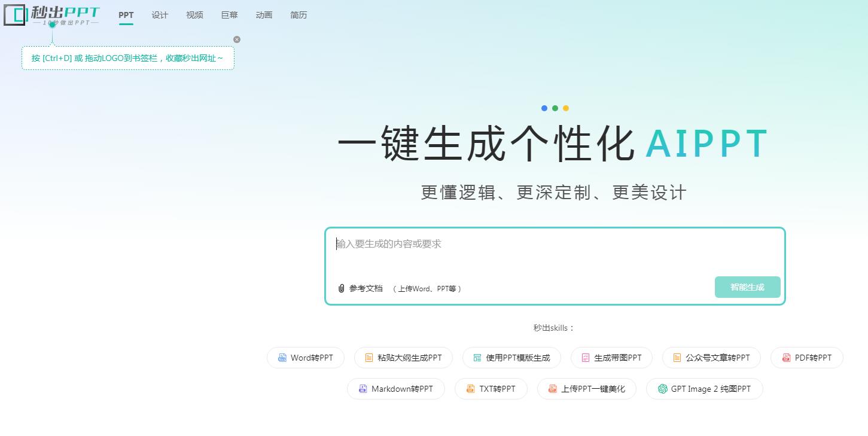Click the 生成带图PPT image icon
The image size is (868, 436).
click(x=586, y=358)
